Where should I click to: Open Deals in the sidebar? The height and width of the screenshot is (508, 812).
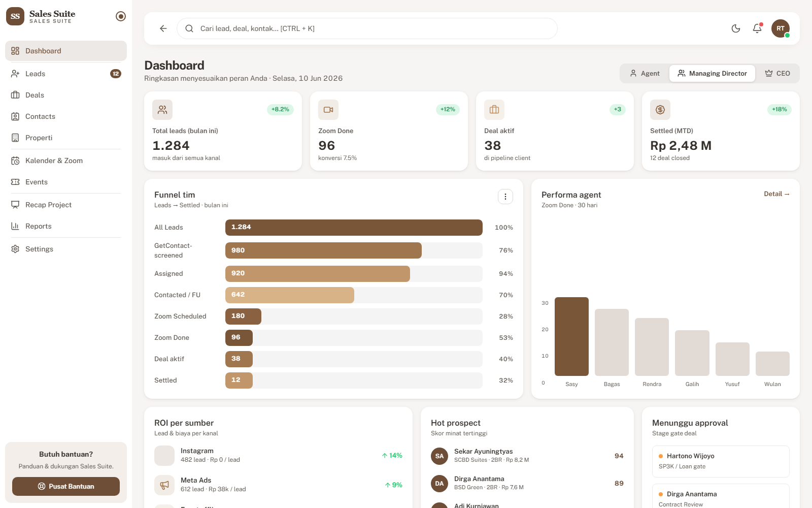(66, 95)
